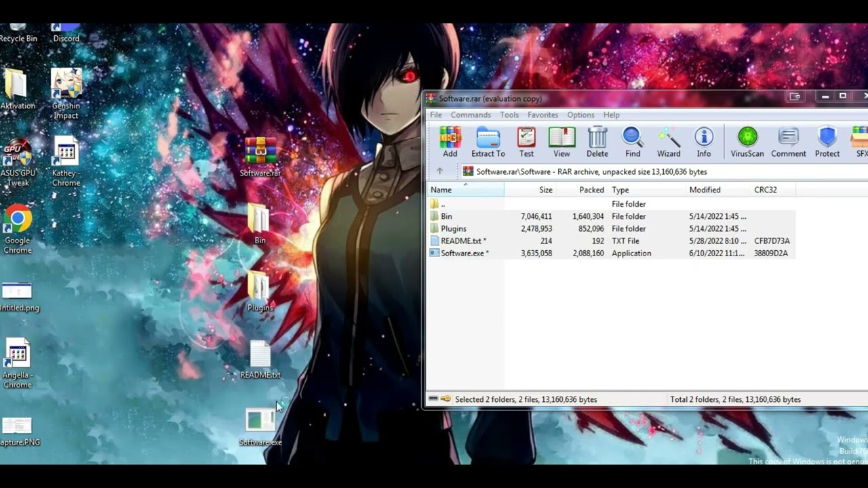The width and height of the screenshot is (868, 488).
Task: Show archive Info icon
Action: (704, 142)
